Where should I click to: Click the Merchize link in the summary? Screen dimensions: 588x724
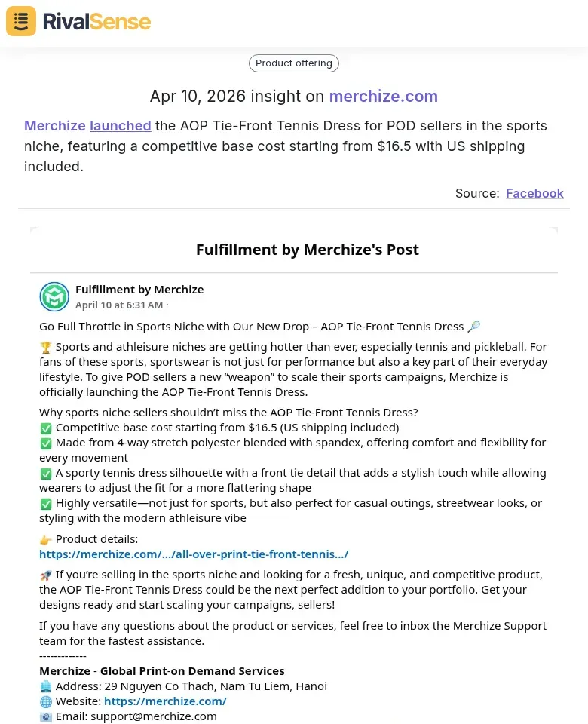(54, 126)
